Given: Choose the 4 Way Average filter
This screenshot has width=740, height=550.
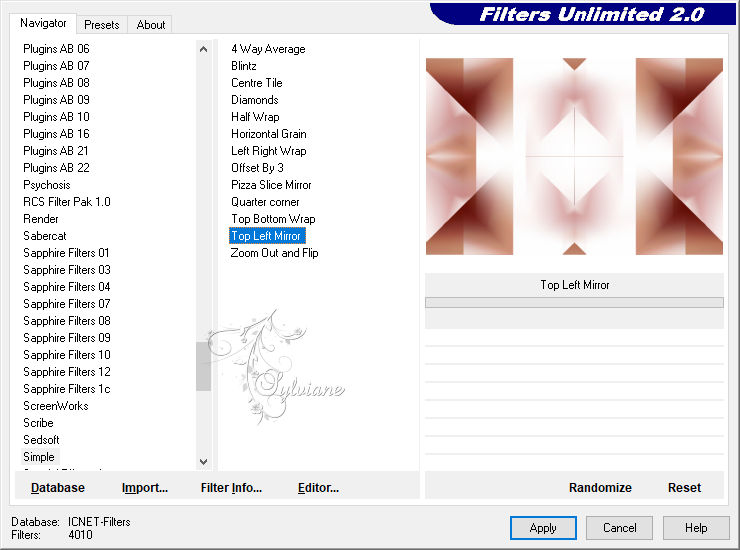Looking at the screenshot, I should coord(268,49).
